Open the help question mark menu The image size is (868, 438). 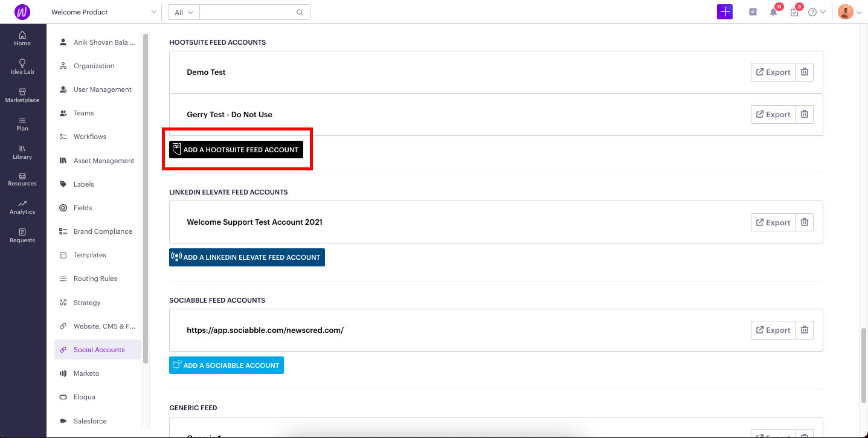click(817, 12)
